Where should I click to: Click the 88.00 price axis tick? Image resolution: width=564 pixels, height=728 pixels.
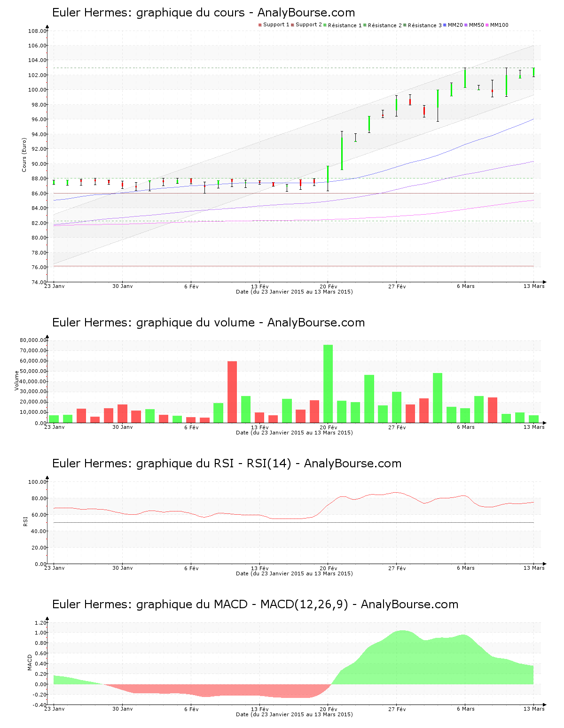pyautogui.click(x=39, y=178)
